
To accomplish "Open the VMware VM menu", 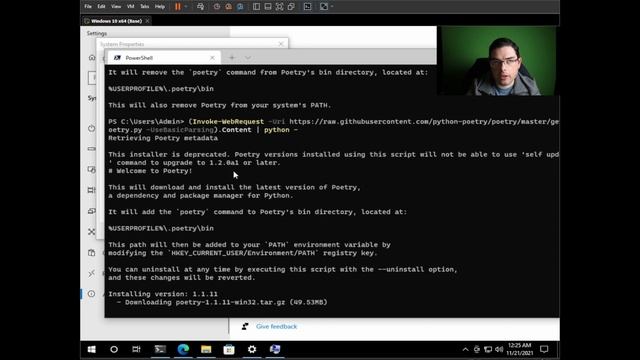I will [x=131, y=7].
